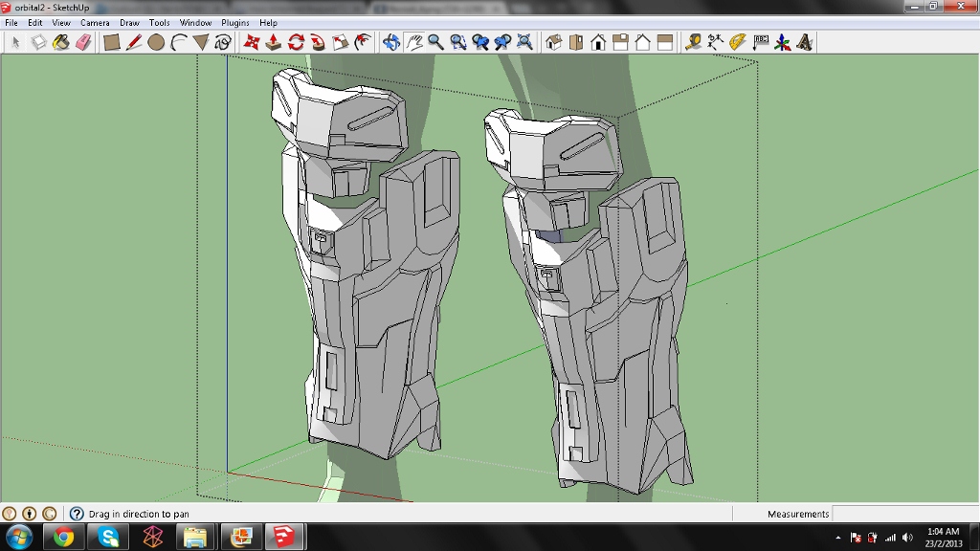Viewport: 980px width, 551px height.
Task: Open Google Chrome from the taskbar
Action: [64, 537]
